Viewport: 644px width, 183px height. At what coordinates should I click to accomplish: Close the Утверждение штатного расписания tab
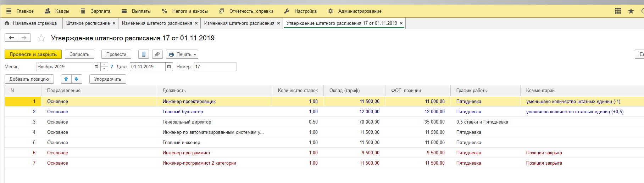pos(401,23)
